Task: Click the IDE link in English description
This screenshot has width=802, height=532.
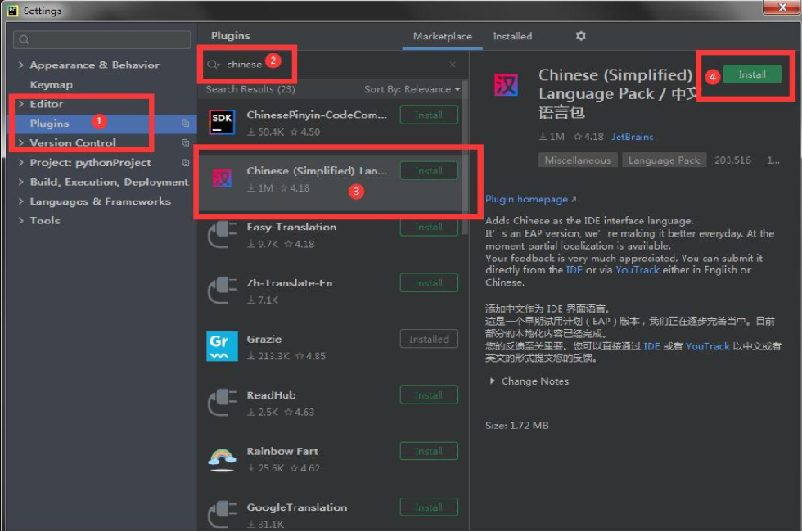Action: (x=574, y=269)
